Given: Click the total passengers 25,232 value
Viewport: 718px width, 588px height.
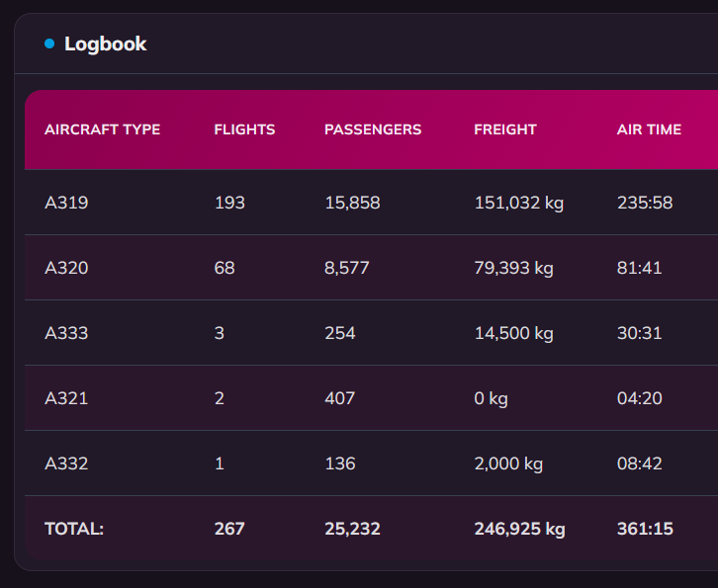Looking at the screenshot, I should click(x=353, y=529).
